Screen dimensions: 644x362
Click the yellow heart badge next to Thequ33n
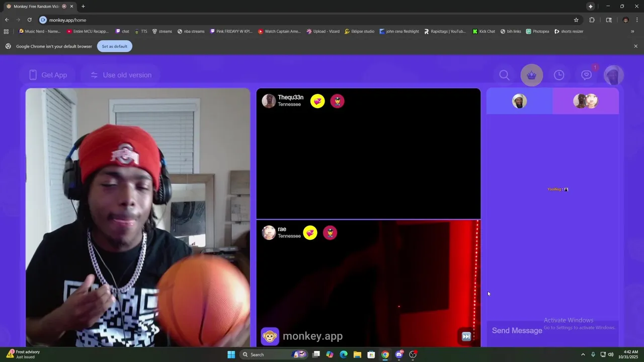(317, 101)
